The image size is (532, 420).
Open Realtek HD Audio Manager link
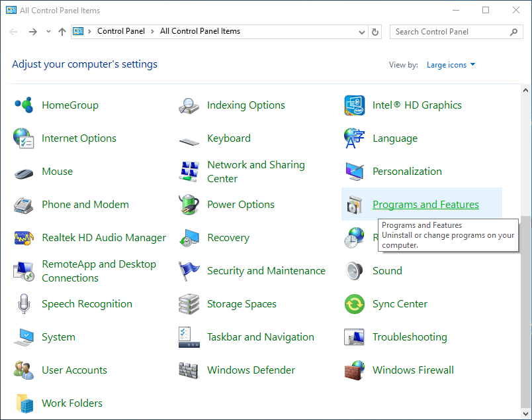coord(104,238)
